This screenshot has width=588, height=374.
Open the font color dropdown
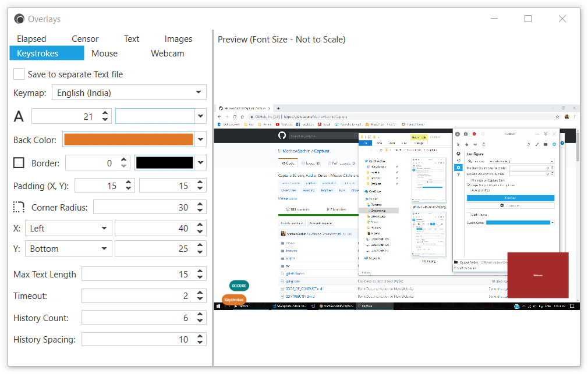201,116
